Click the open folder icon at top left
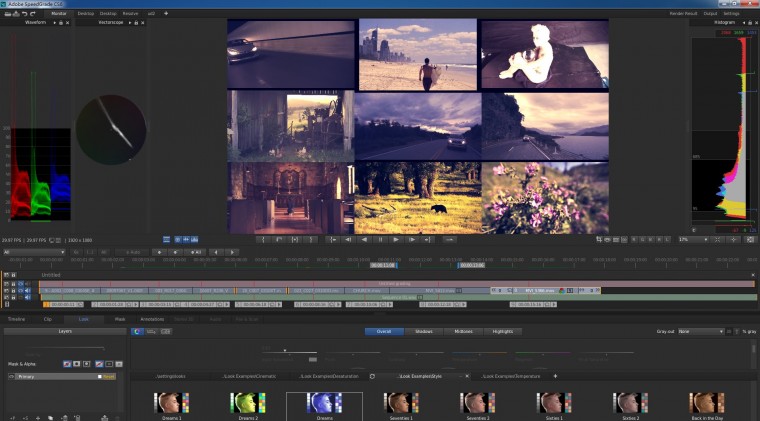 [7, 13]
